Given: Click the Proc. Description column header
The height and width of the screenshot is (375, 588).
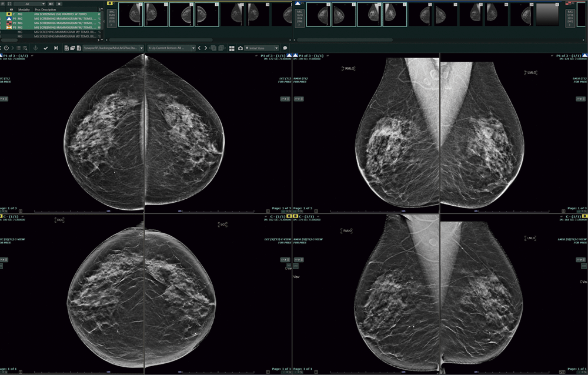Looking at the screenshot, I should 46,10.
